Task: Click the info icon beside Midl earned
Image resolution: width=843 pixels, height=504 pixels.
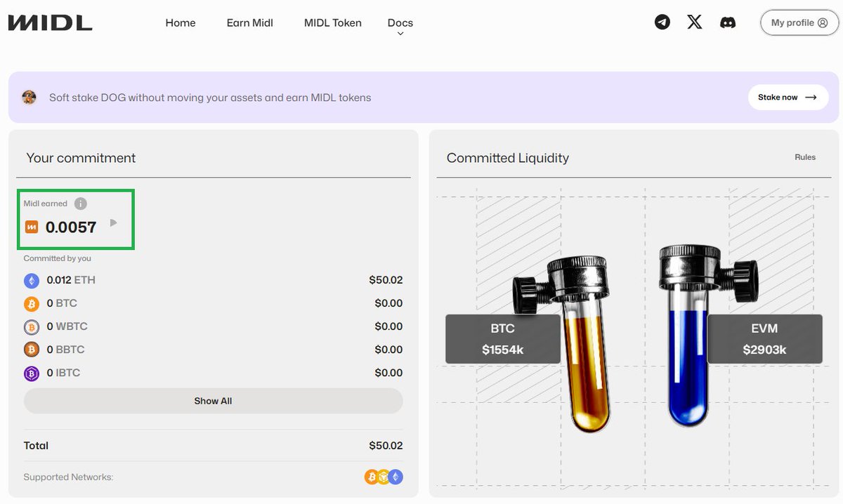Action: (81, 204)
